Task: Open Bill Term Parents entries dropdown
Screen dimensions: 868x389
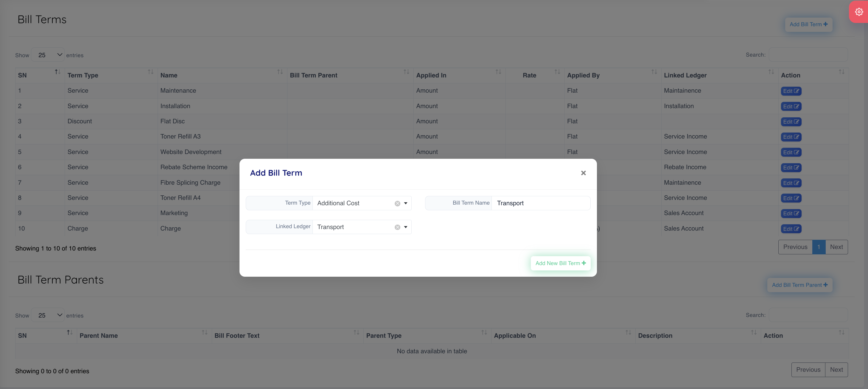Action: pyautogui.click(x=48, y=315)
